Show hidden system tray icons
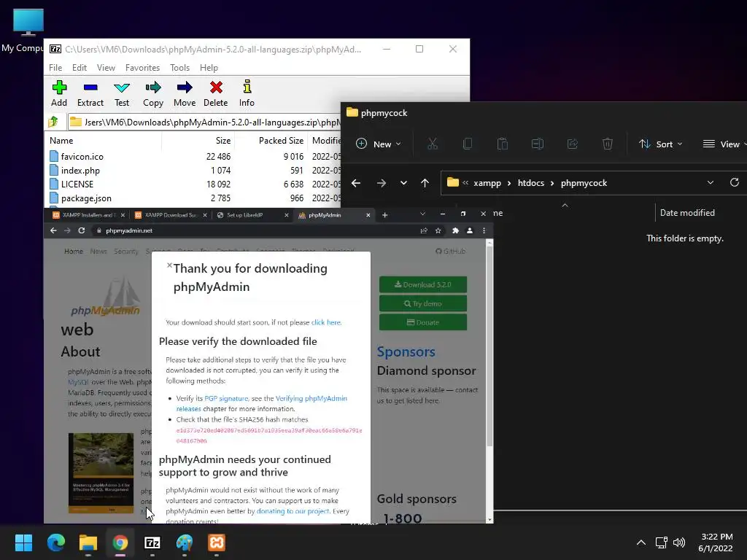The height and width of the screenshot is (560, 747). coord(641,542)
